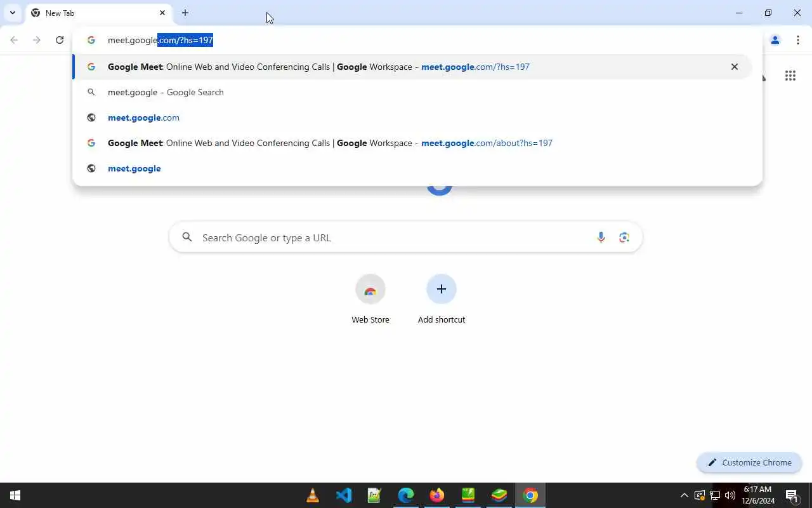Open the Google apps grid
The image size is (812, 508).
790,76
